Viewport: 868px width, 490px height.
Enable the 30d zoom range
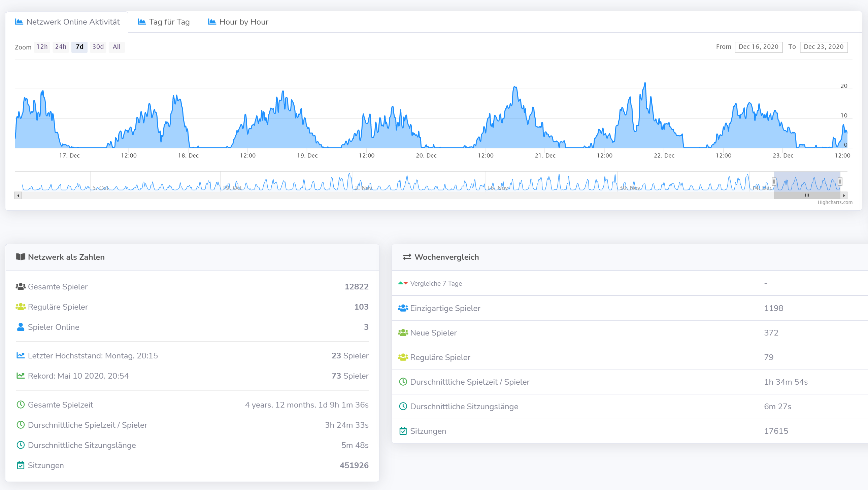pyautogui.click(x=98, y=47)
